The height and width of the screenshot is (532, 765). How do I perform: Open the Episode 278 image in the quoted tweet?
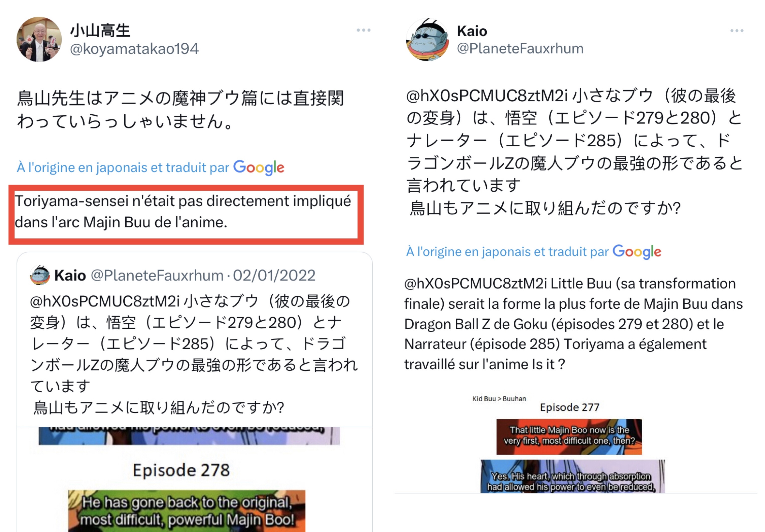click(195, 480)
